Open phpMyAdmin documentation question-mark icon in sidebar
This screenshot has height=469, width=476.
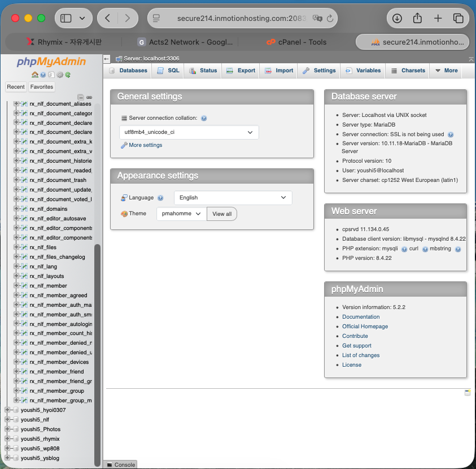[x=43, y=75]
